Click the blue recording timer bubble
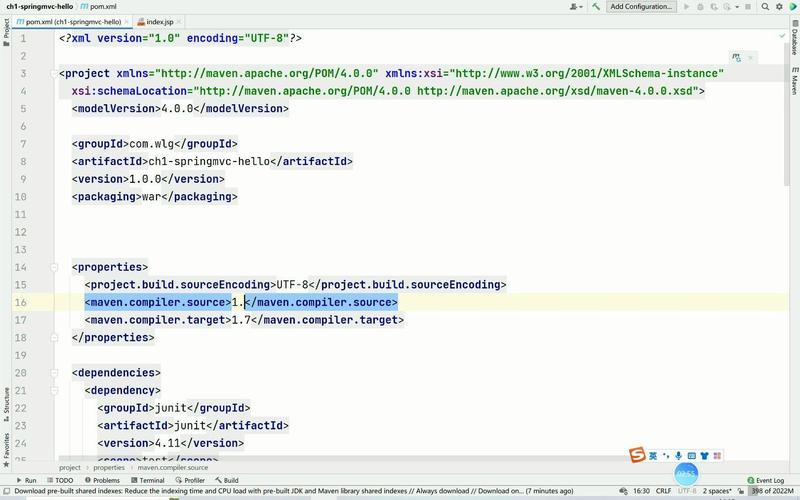800x500 pixels. (686, 473)
